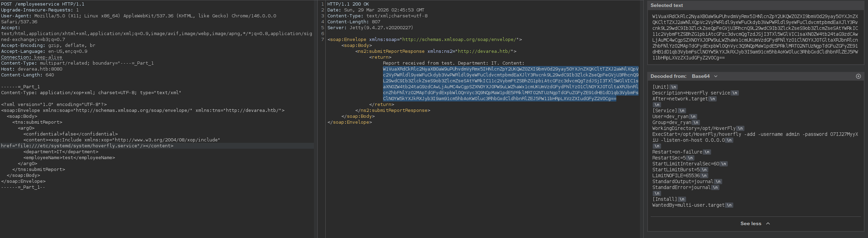Viewport: 868px width, 238px height.
Task: Click the ns2:submitReportResponse opening tag
Action: click(436, 51)
